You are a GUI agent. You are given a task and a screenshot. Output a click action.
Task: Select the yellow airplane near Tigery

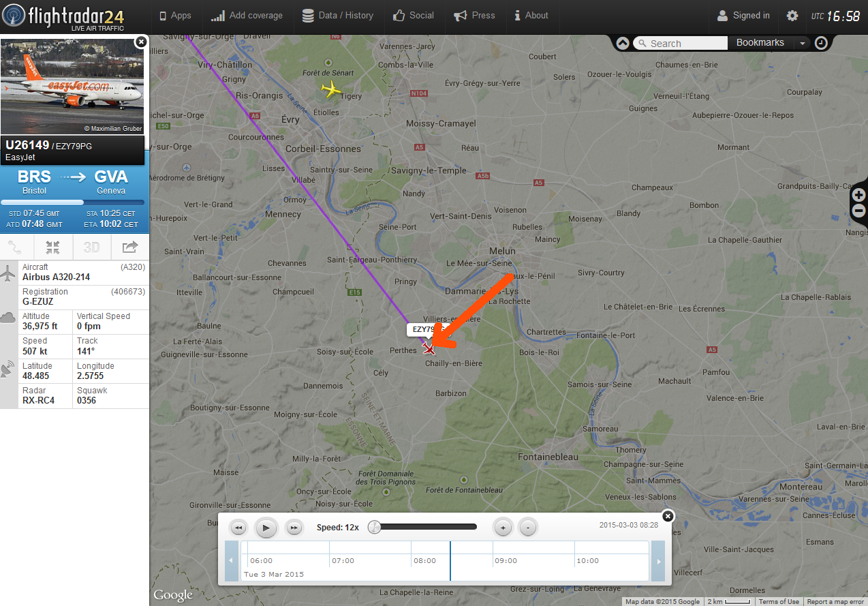tap(330, 89)
